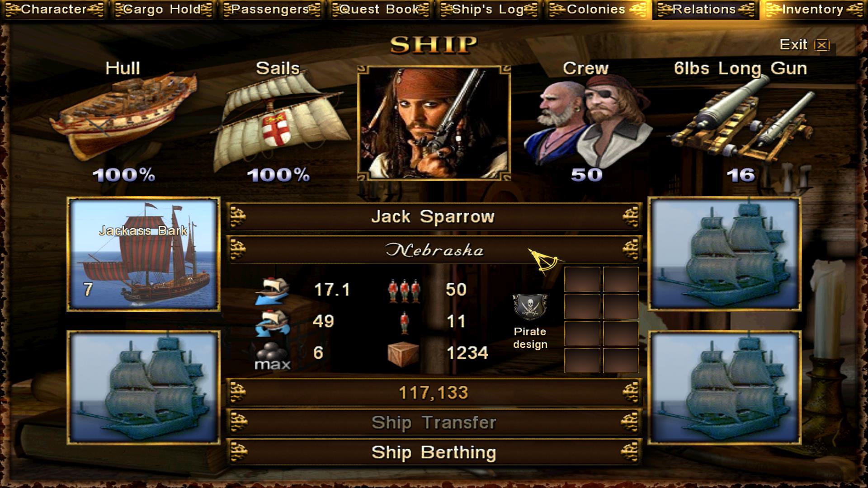Click the single soldier minimum crew icon
The image size is (868, 488).
[404, 322]
